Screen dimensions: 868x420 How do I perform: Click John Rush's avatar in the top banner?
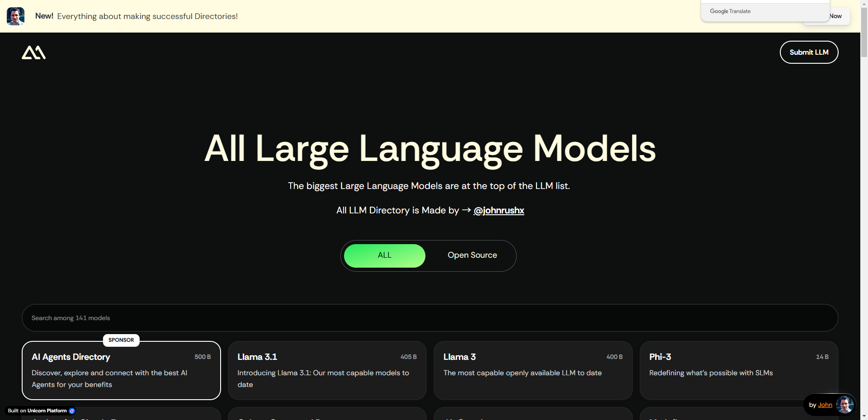click(15, 16)
